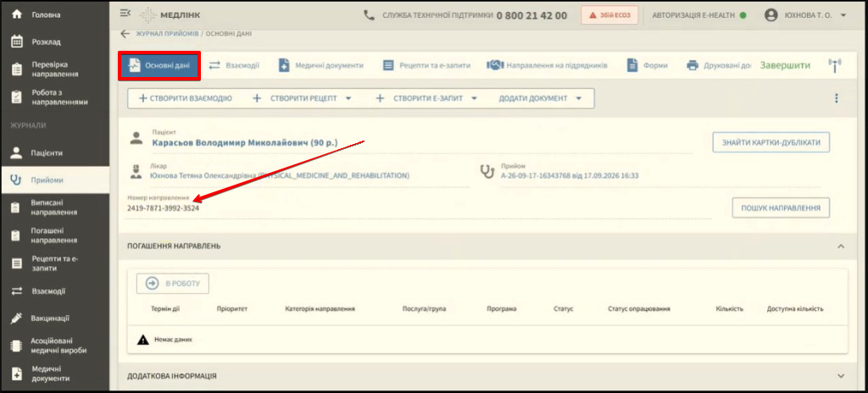This screenshot has height=393, width=868.
Task: Click support phone number 0 800 21 42 00
Action: click(x=531, y=15)
